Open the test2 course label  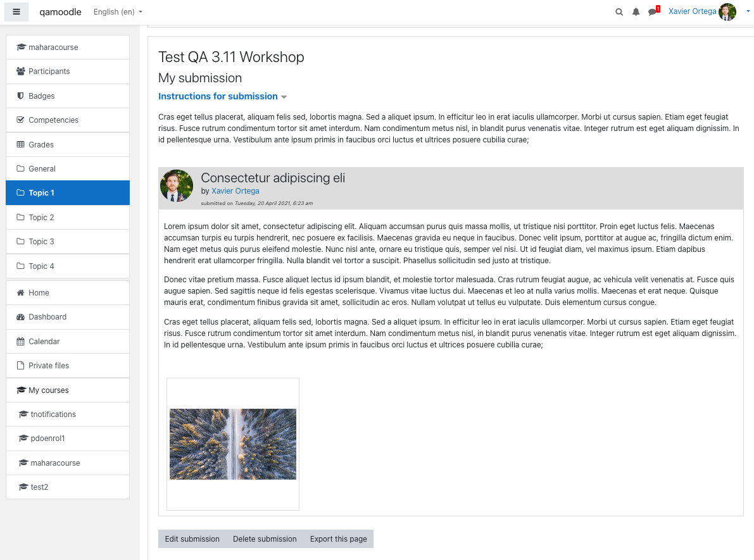click(x=39, y=487)
